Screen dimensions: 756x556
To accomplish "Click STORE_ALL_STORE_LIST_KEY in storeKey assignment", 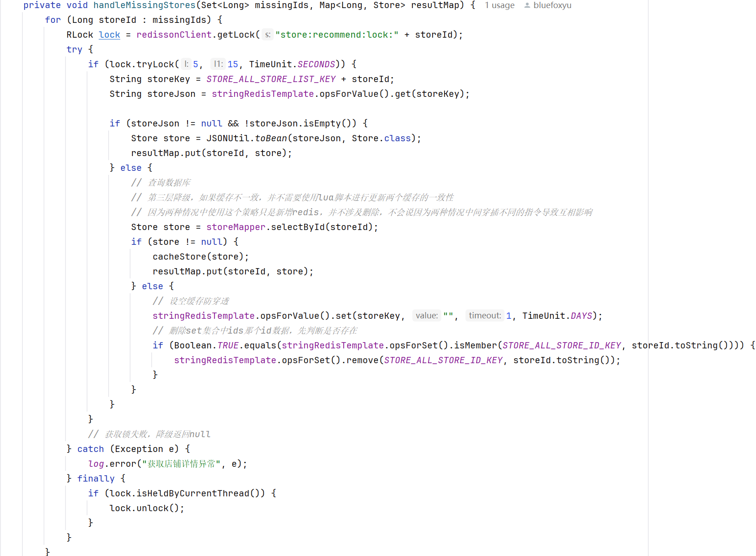I will pos(271,79).
